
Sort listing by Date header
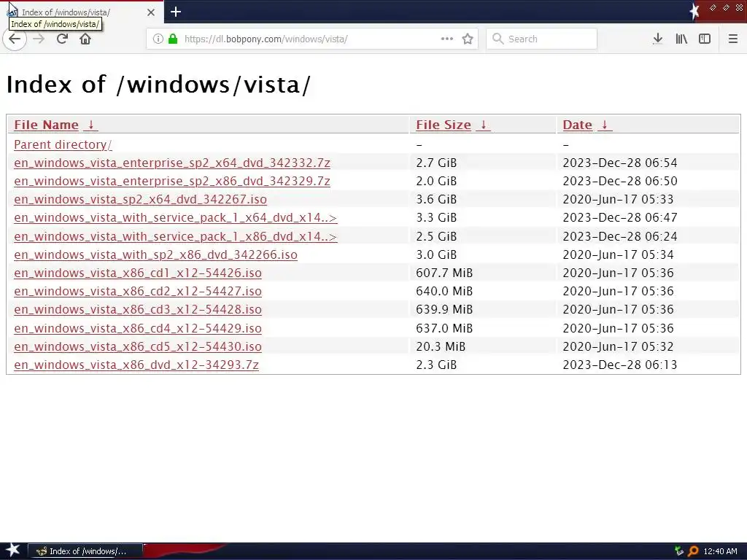point(578,125)
